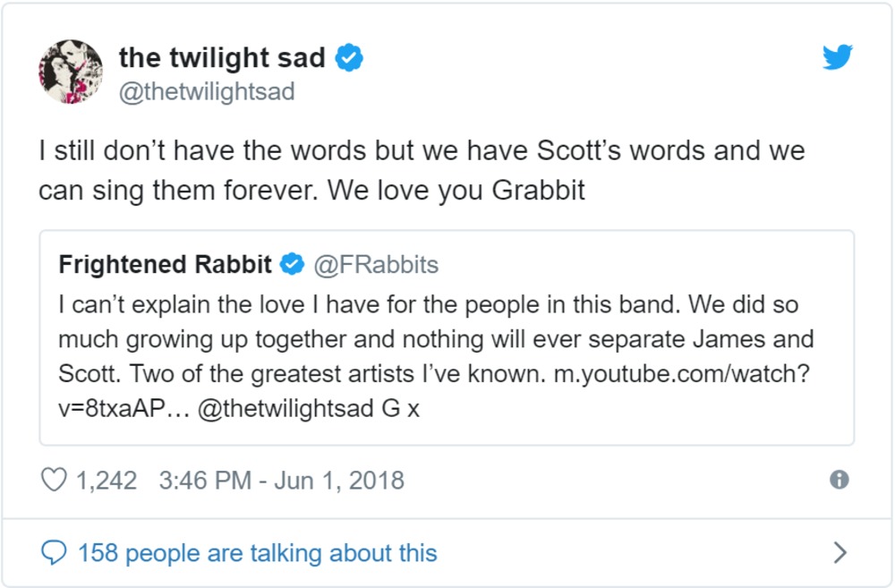This screenshot has height=588, width=895.
Task: Go to the @FRabbits handle
Action: (374, 265)
